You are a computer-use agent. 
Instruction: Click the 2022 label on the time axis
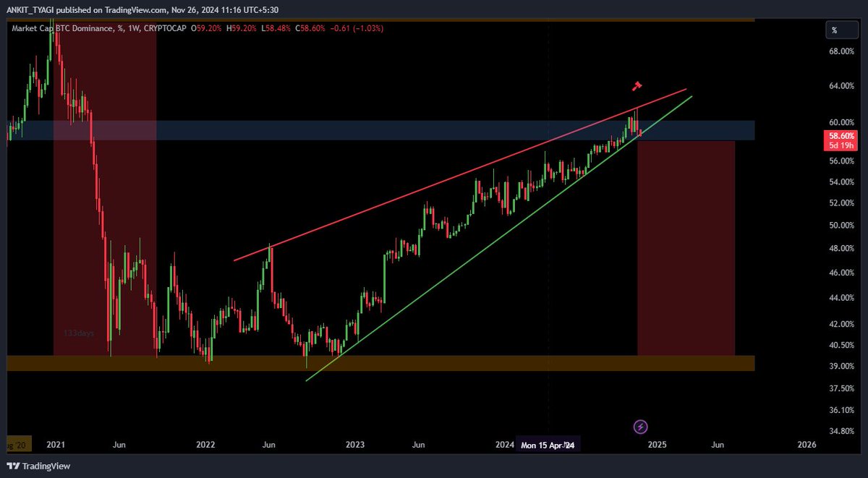[205, 445]
